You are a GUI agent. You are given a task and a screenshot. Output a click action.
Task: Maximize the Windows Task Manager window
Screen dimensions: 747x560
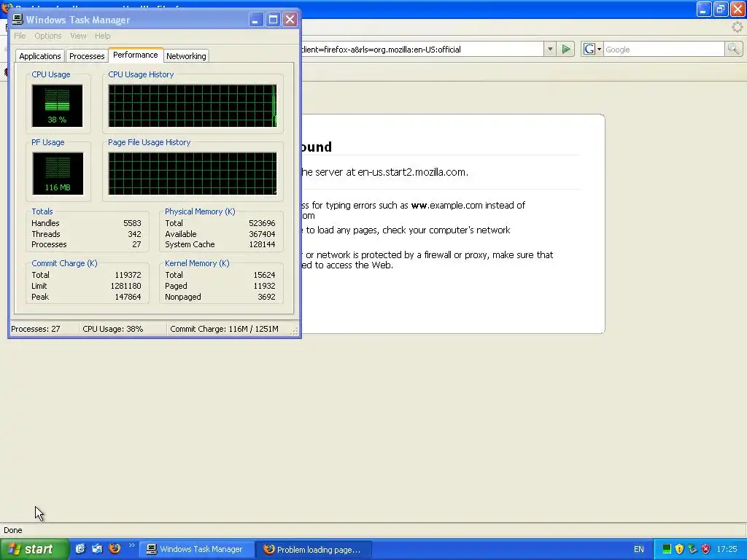click(x=273, y=20)
